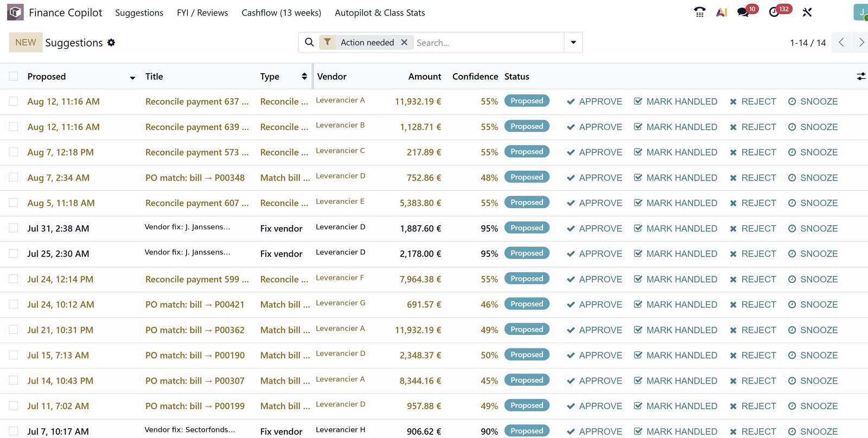
Task: Open the messages chat icon with 10 badge
Action: (744, 12)
